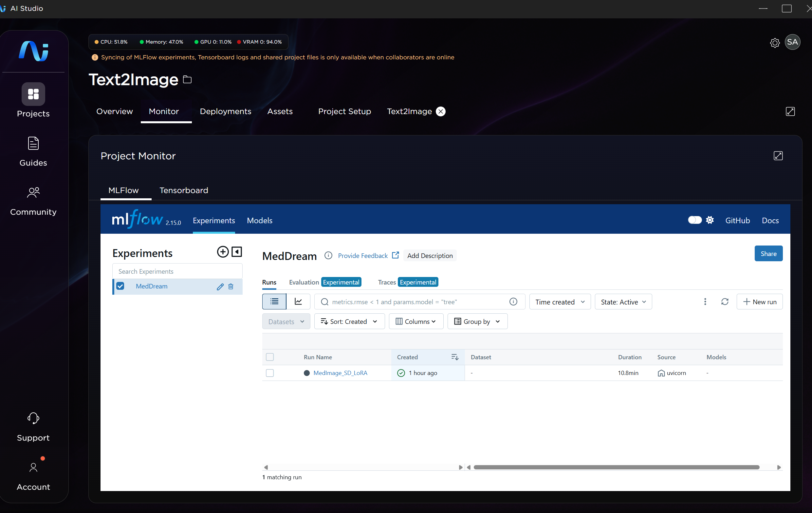Click the runs table horizontal scrollbar
The image size is (812, 513).
[x=616, y=467]
